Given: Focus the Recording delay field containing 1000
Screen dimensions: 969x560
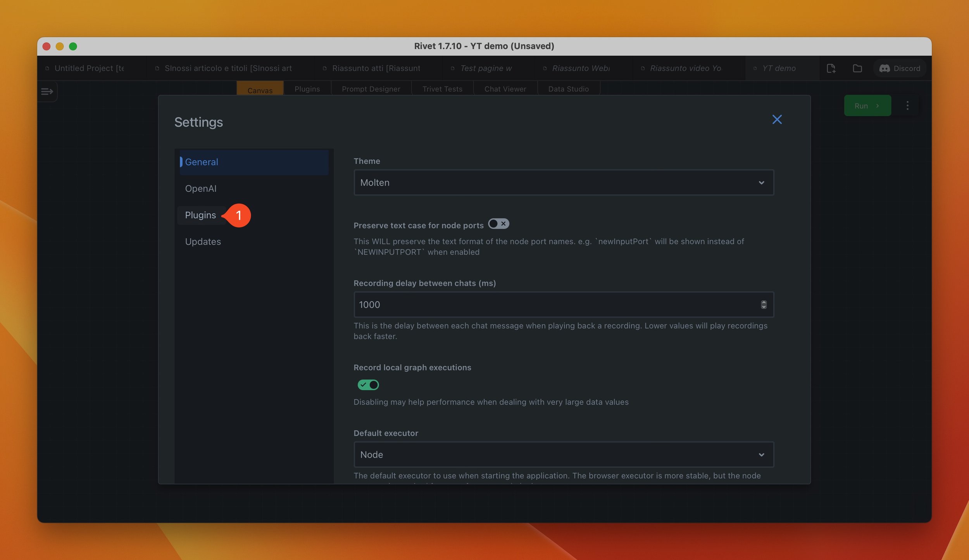Looking at the screenshot, I should click(x=564, y=305).
